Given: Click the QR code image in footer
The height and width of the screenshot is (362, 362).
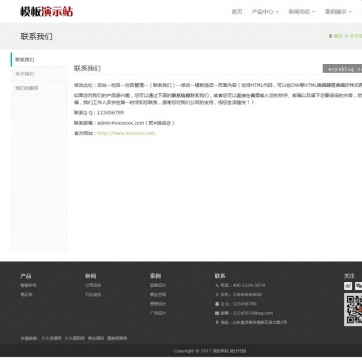Looking at the screenshot, I should pyautogui.click(x=353, y=310).
